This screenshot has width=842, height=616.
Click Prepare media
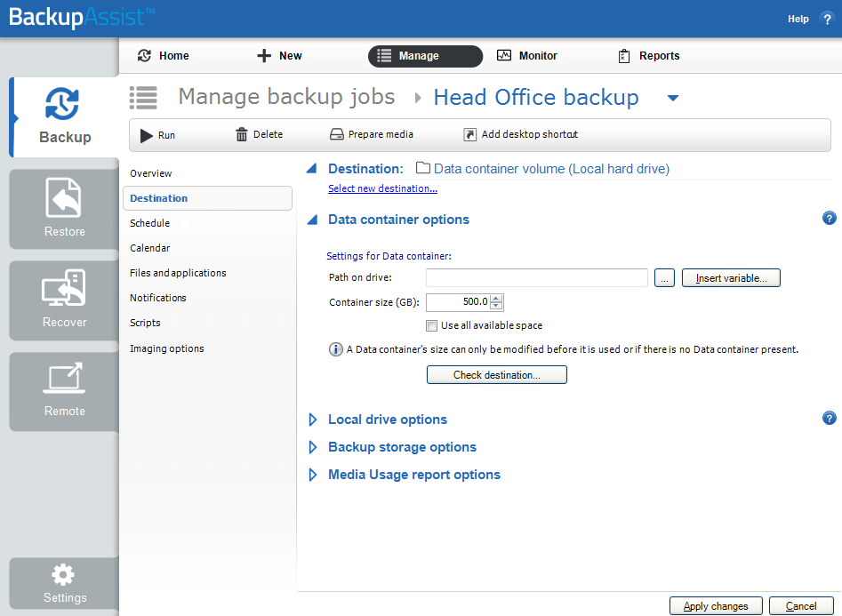[x=371, y=134]
